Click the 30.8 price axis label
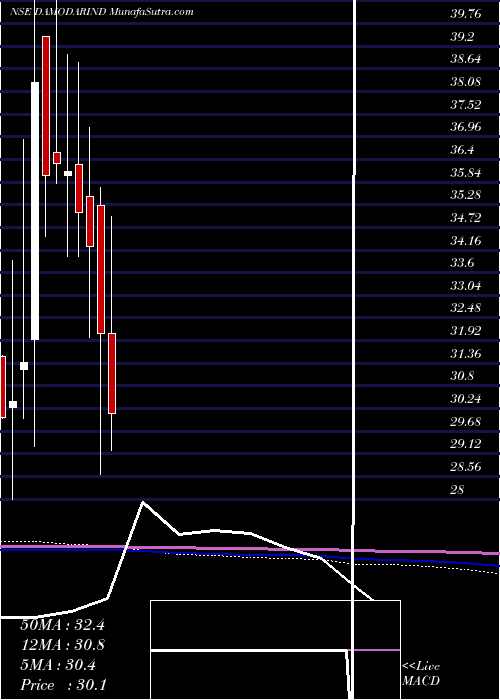The width and height of the screenshot is (500, 700). [x=462, y=376]
